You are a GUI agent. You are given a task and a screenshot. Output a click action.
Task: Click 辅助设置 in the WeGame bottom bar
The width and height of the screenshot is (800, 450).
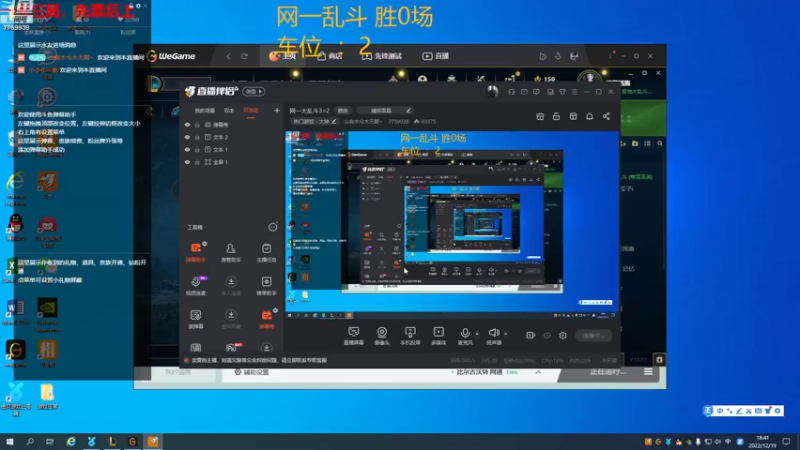point(252,372)
